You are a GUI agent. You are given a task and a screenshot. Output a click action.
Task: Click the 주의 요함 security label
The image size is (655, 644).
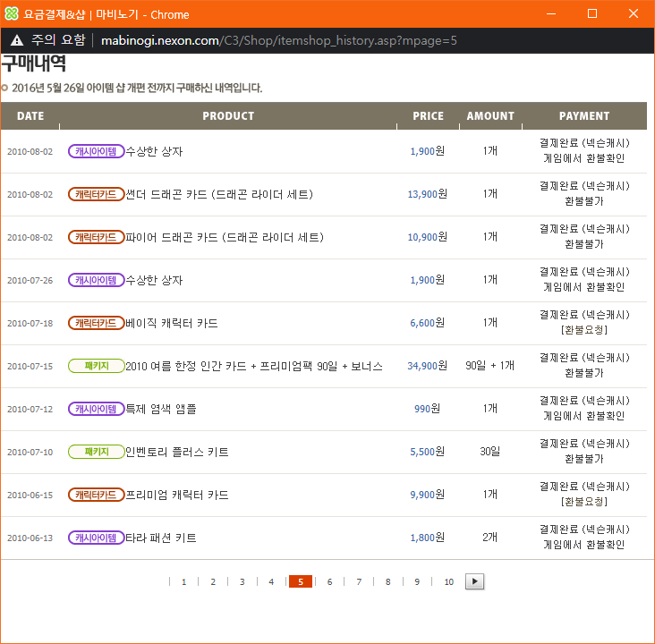pyautogui.click(x=58, y=40)
